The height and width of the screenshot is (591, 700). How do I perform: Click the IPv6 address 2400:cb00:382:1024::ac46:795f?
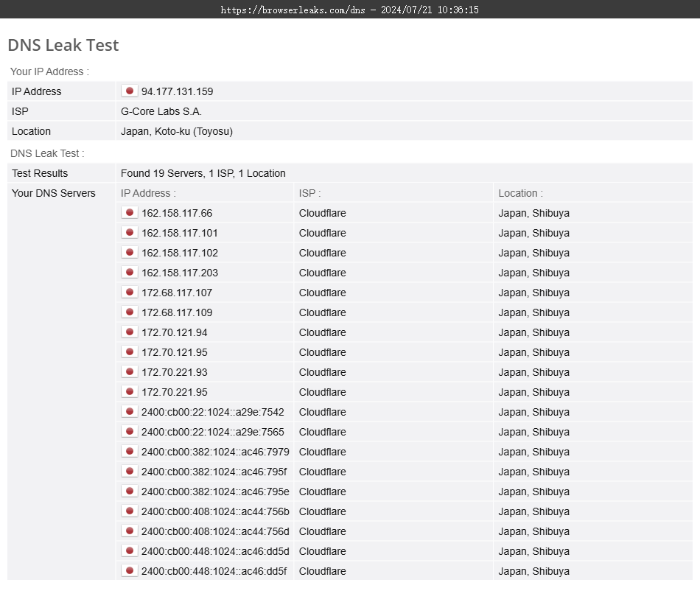(x=214, y=472)
